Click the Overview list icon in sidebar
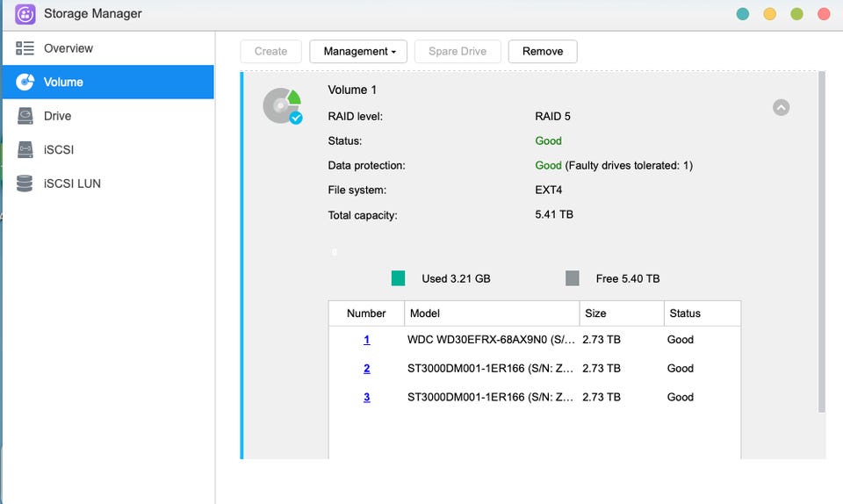This screenshot has width=843, height=504. coord(25,48)
